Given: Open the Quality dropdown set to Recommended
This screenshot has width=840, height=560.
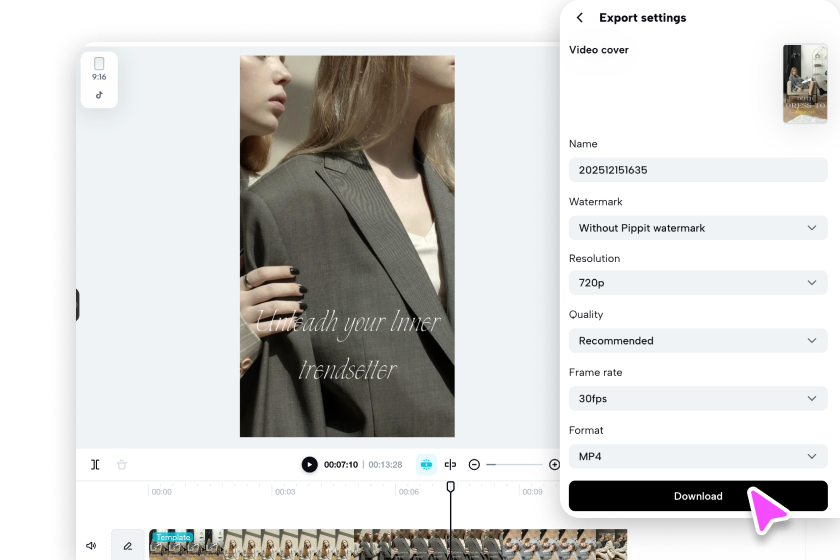Looking at the screenshot, I should tap(697, 341).
